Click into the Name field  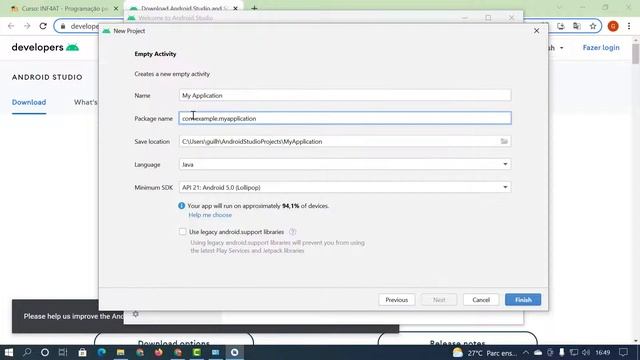click(x=345, y=96)
